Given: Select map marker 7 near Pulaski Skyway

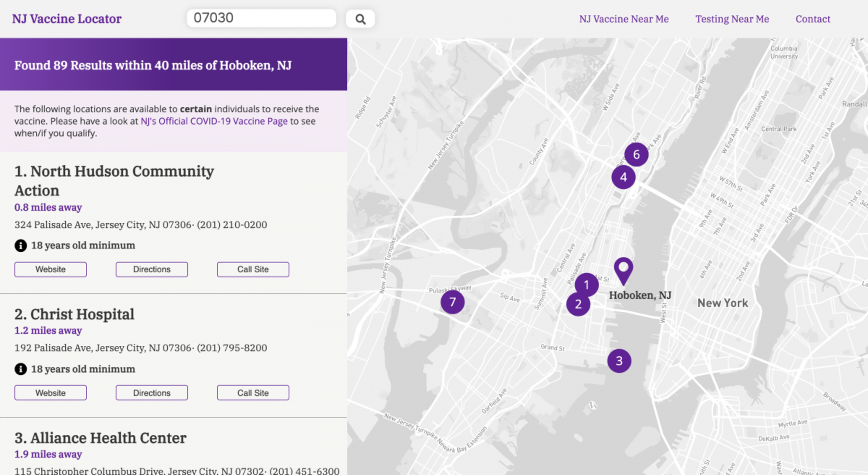Looking at the screenshot, I should pos(452,302).
